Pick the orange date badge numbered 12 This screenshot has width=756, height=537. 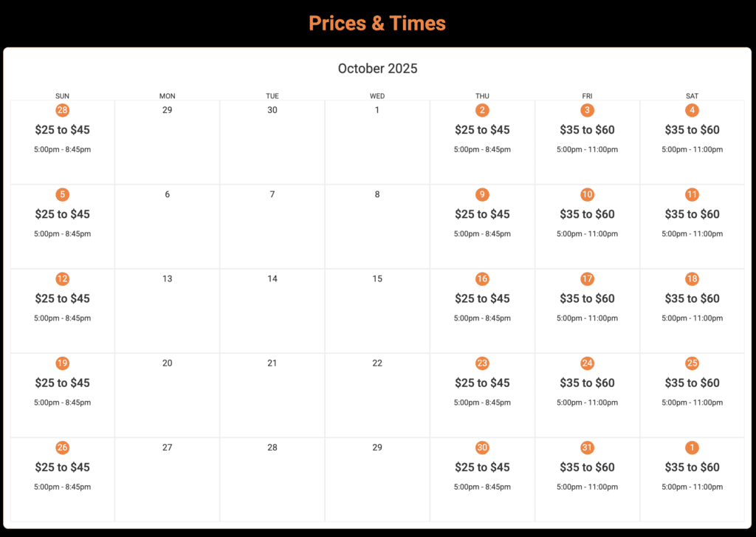[63, 278]
